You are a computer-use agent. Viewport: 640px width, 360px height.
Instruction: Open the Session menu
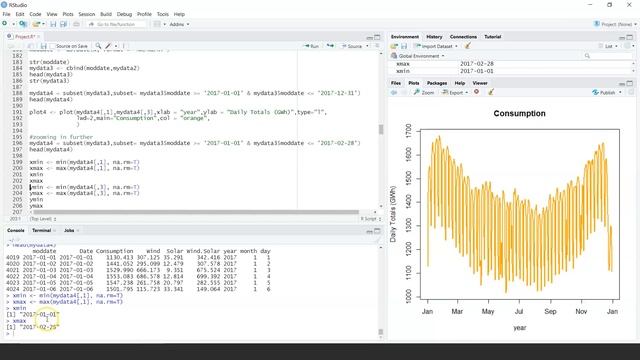[x=87, y=14]
